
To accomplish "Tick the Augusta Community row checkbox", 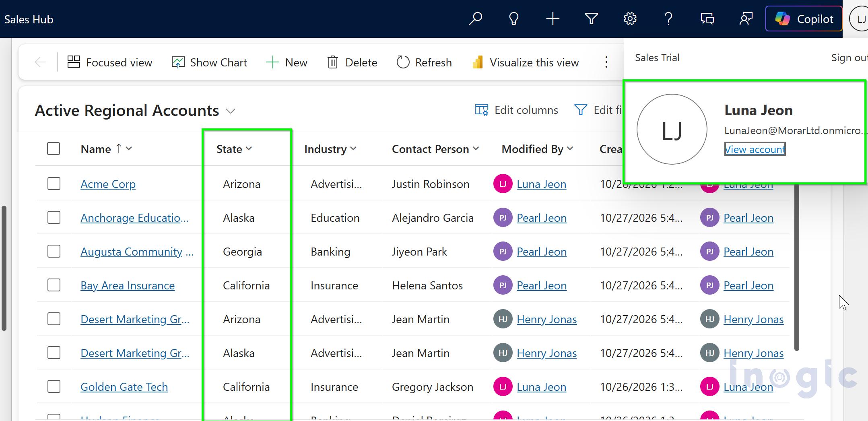I will pos(54,251).
